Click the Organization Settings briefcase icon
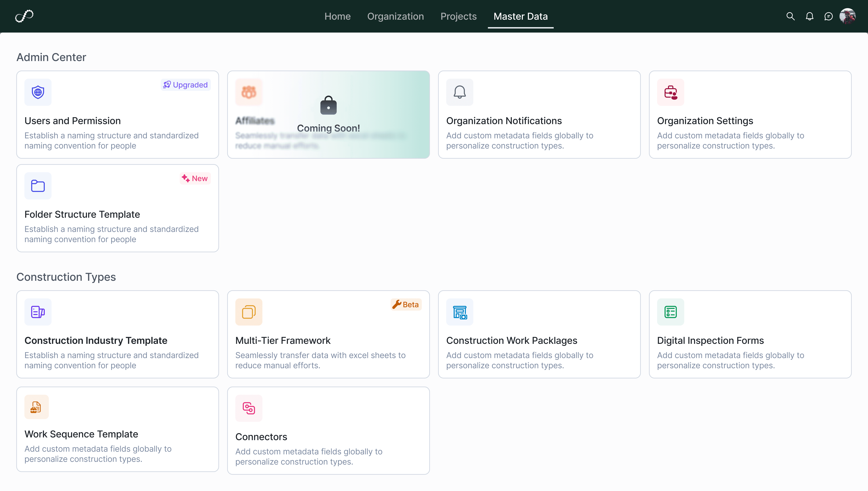The width and height of the screenshot is (868, 491). pos(670,92)
